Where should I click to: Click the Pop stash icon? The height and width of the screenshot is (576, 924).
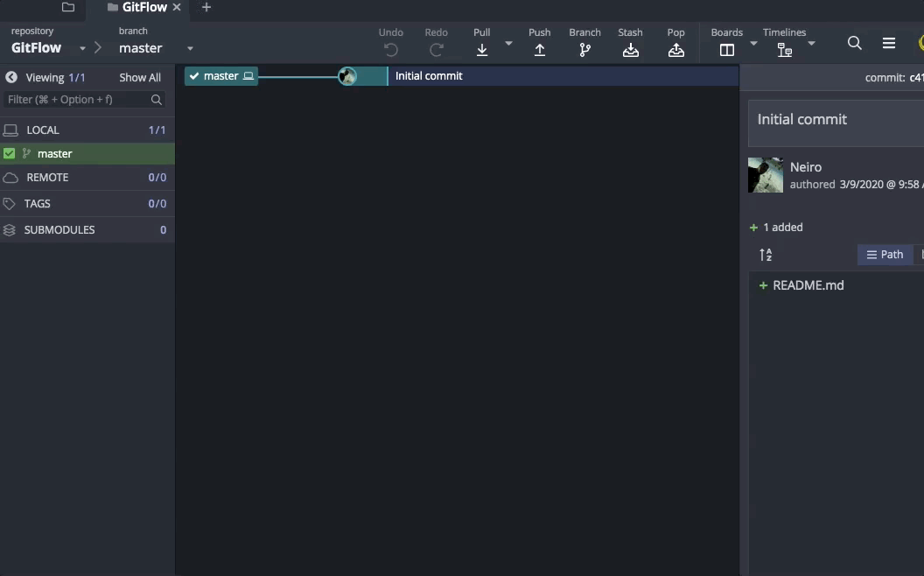click(x=675, y=50)
